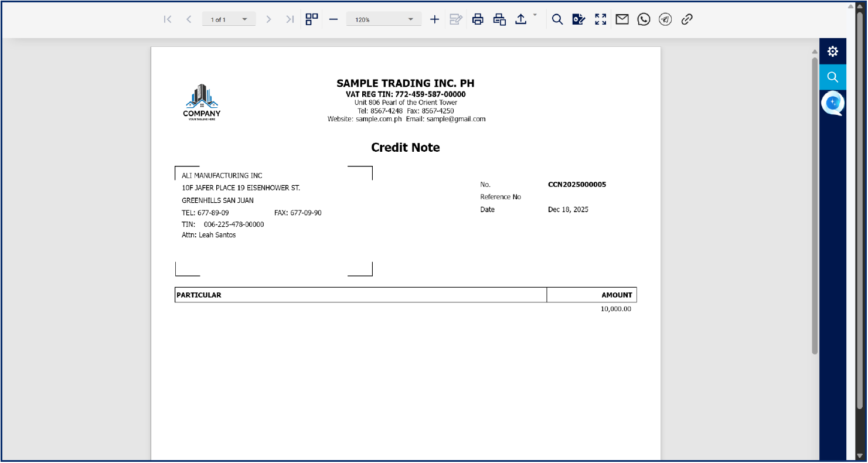Share via Telegram
The width and height of the screenshot is (868, 463).
(665, 19)
